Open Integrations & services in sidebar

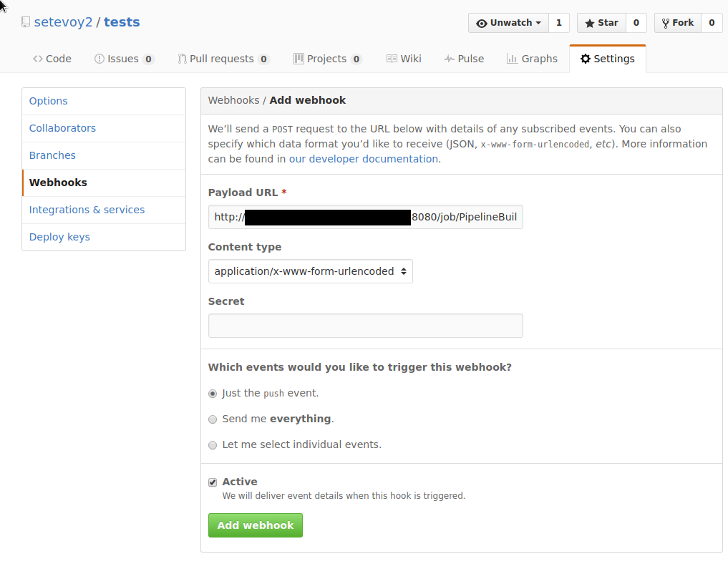[104, 210]
